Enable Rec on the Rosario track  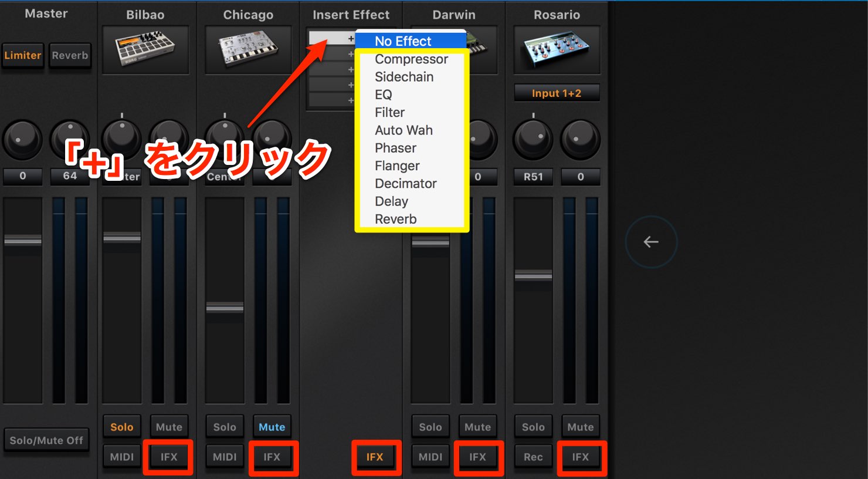tap(533, 457)
